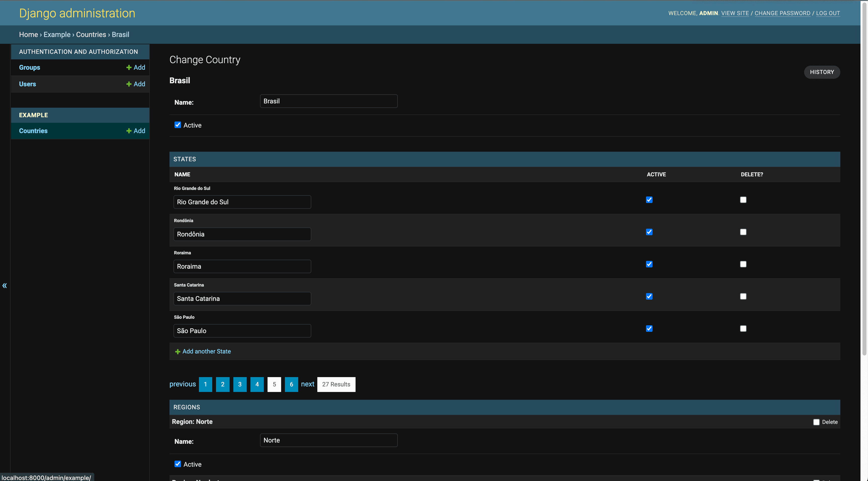
Task: Click the LOG OUT link
Action: (828, 13)
